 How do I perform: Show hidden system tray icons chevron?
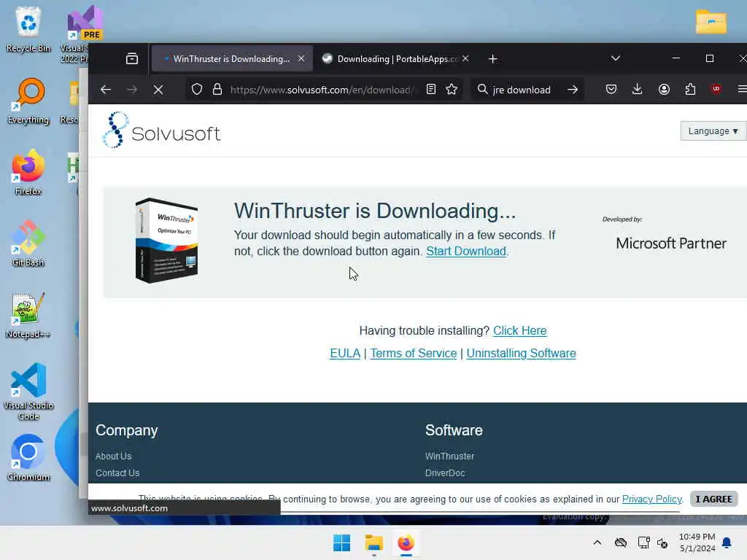click(597, 542)
